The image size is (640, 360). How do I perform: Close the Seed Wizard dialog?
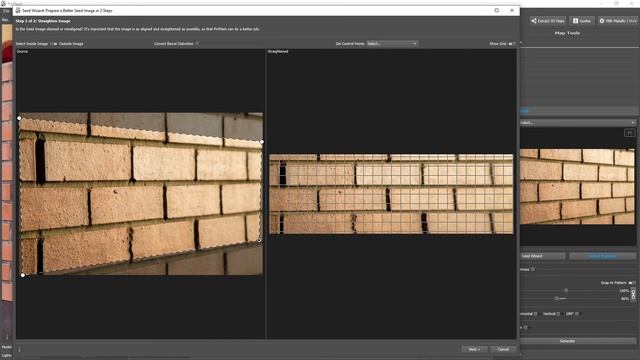tap(512, 11)
